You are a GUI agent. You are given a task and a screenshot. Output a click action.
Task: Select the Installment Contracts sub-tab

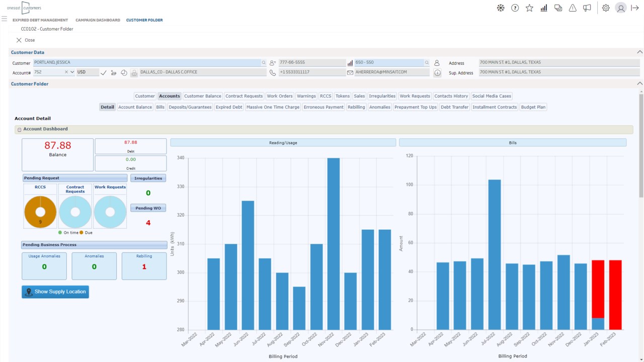click(495, 107)
